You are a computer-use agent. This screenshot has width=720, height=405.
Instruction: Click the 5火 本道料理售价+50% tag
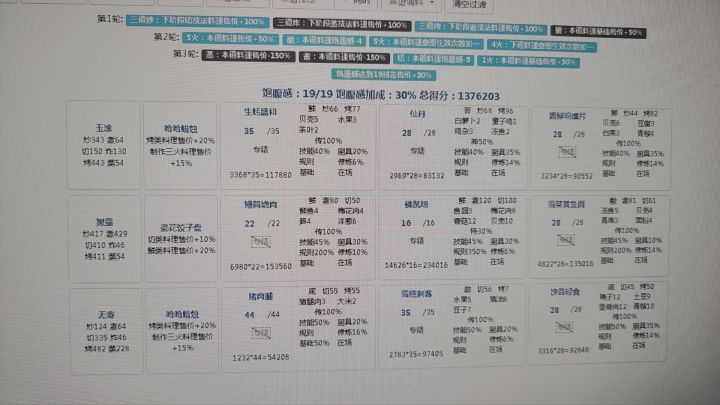(230, 39)
